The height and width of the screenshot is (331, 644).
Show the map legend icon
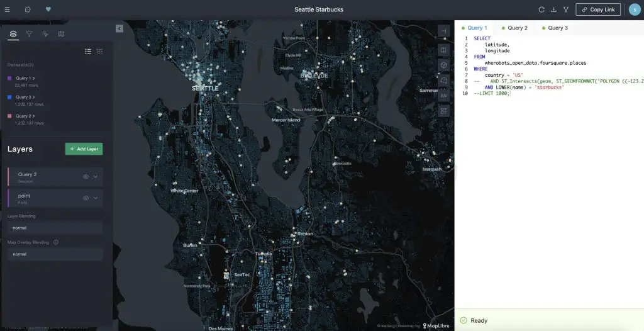click(443, 111)
